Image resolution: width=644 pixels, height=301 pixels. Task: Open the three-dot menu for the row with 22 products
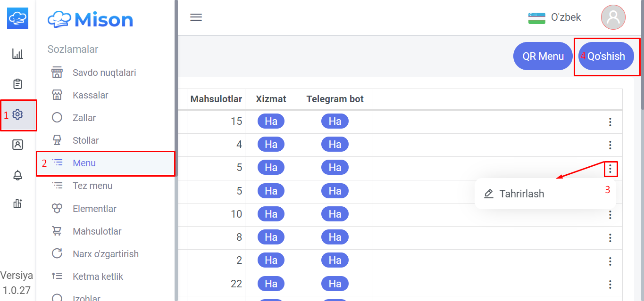(x=610, y=284)
